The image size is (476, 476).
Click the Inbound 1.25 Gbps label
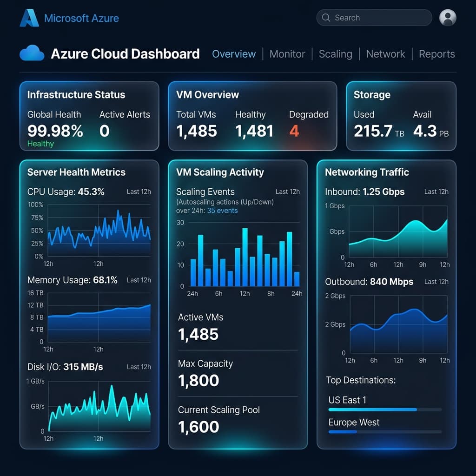tap(364, 192)
